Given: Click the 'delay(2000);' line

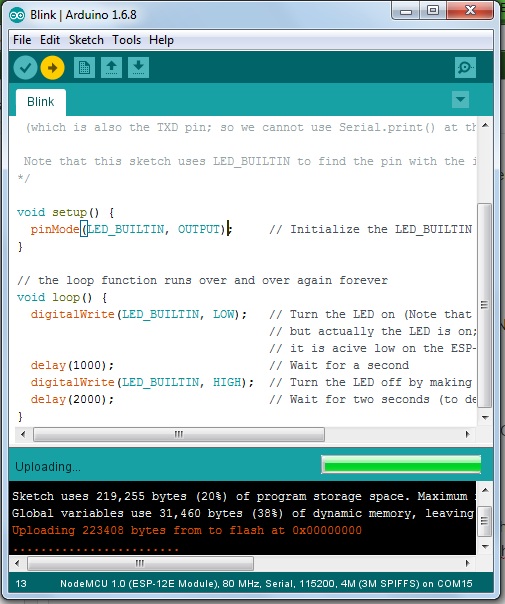Looking at the screenshot, I should click(x=72, y=399).
